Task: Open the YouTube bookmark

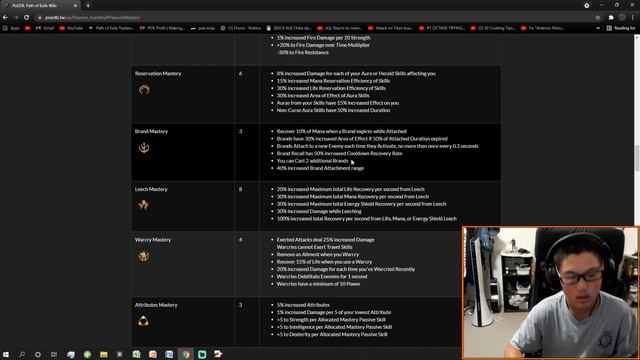Action: [x=71, y=28]
